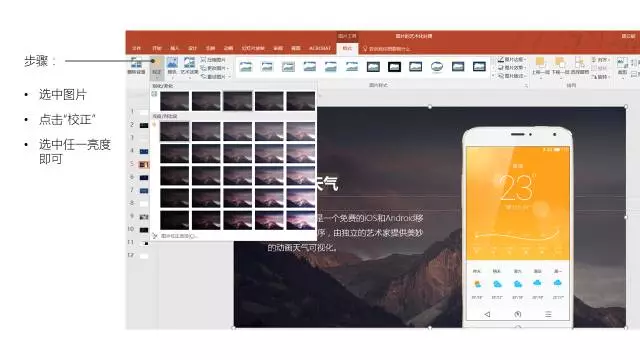
Task: Click the phone mockup showing 23° weather
Action: pyautogui.click(x=518, y=227)
